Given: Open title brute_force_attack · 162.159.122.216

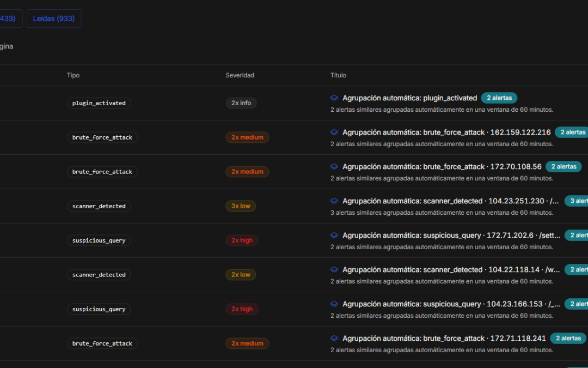Looking at the screenshot, I should 446,132.
